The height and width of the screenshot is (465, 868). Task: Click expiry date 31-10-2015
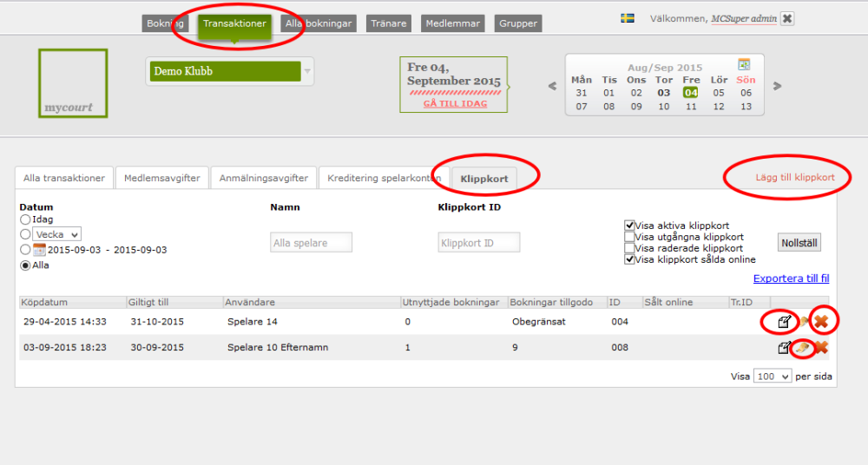point(157,322)
